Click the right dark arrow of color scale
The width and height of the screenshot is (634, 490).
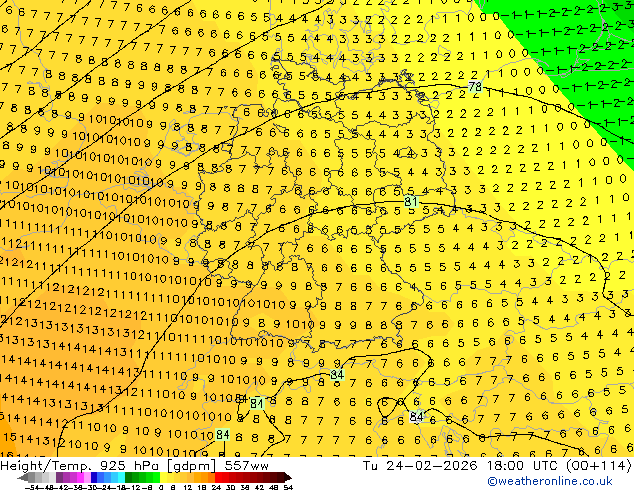click(x=288, y=477)
